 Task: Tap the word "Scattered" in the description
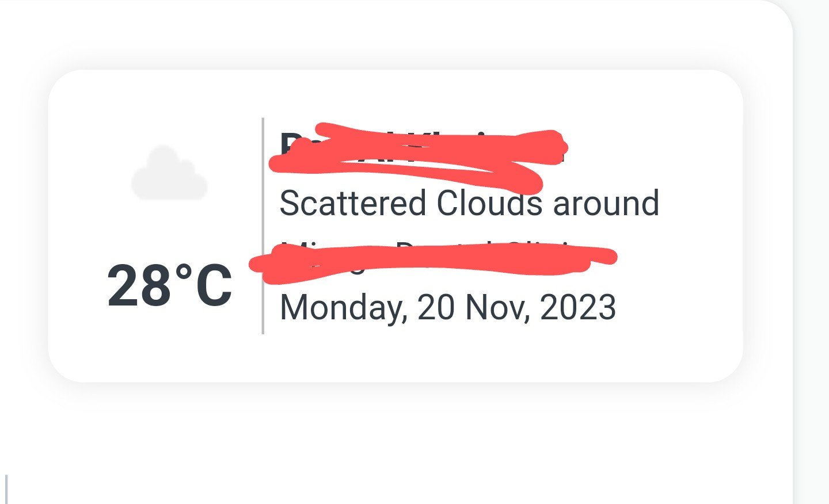(x=352, y=203)
